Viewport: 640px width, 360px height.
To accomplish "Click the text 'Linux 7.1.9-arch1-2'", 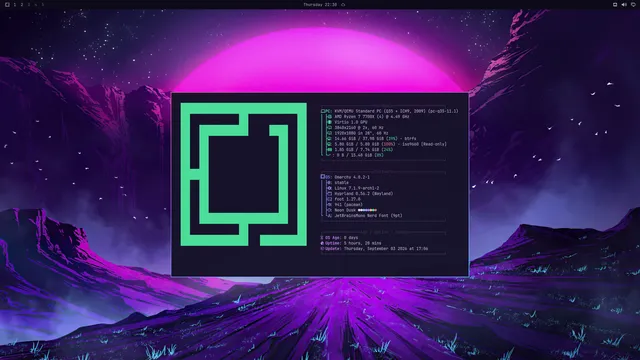I will 356,188.
